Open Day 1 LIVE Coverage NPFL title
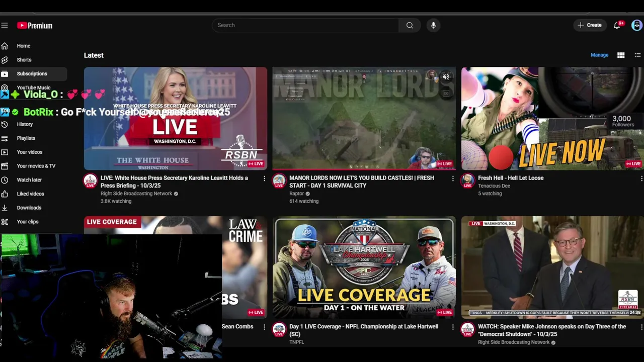Screen dimensions: 644x362 [x=364, y=330]
